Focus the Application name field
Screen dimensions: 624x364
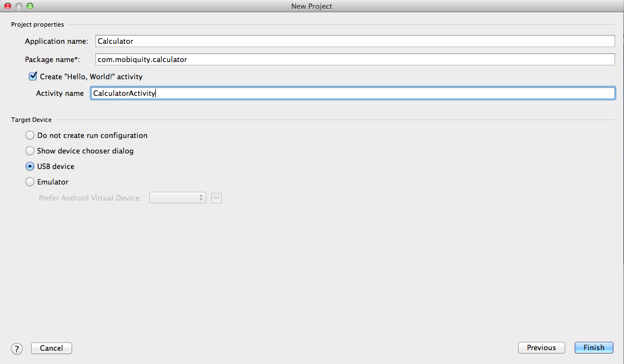(355, 41)
